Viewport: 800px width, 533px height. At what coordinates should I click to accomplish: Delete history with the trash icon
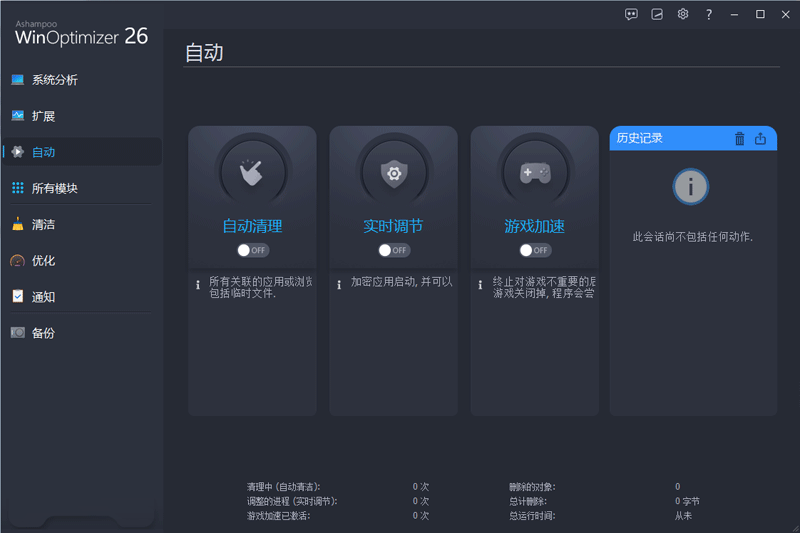739,138
